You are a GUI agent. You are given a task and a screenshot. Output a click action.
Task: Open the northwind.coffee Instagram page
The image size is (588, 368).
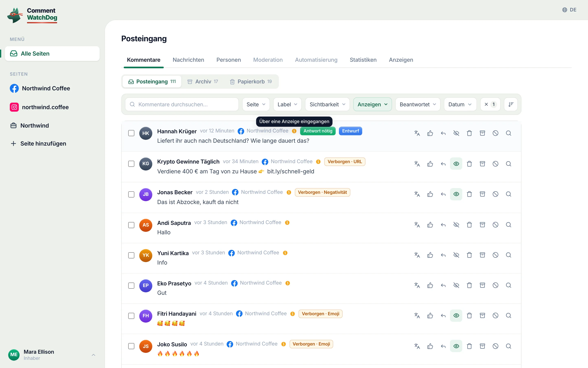39,107
